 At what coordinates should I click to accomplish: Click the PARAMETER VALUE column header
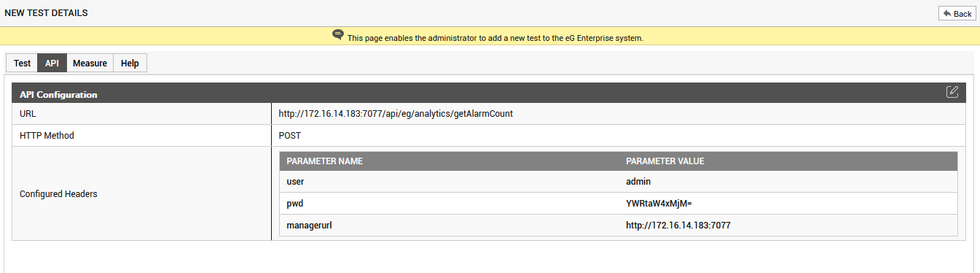665,161
